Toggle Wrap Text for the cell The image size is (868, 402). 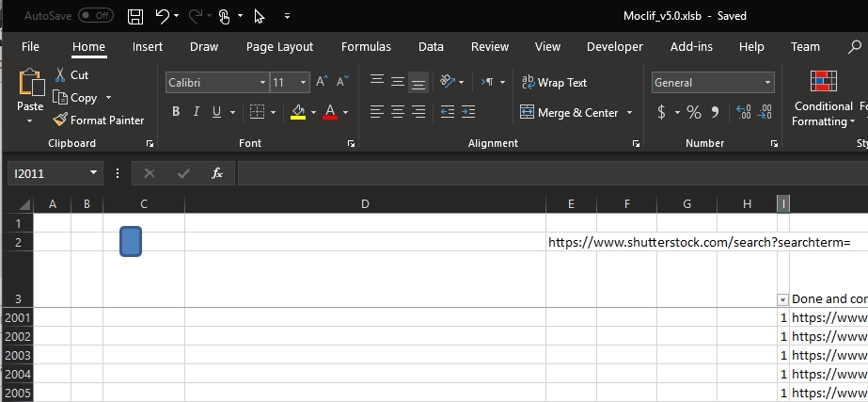tap(554, 83)
